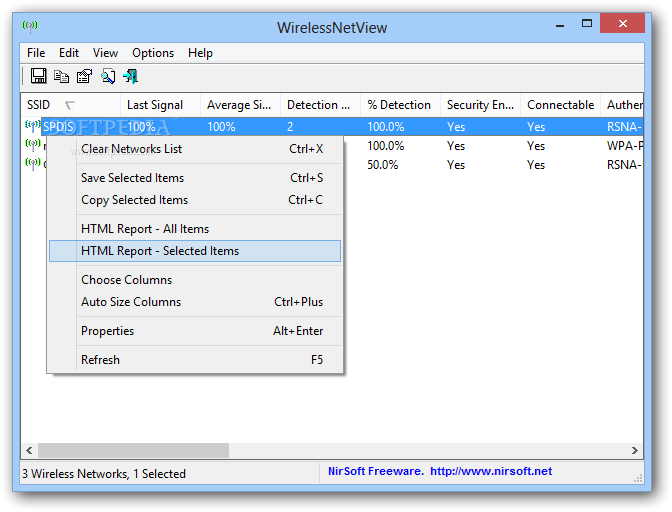Choose Auto Size Columns in context menu
Image resolution: width=672 pixels, height=512 pixels.
click(195, 302)
